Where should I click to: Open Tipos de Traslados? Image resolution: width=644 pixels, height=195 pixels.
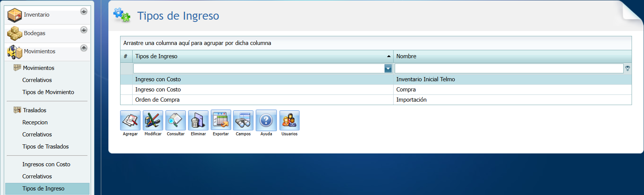[x=45, y=147]
